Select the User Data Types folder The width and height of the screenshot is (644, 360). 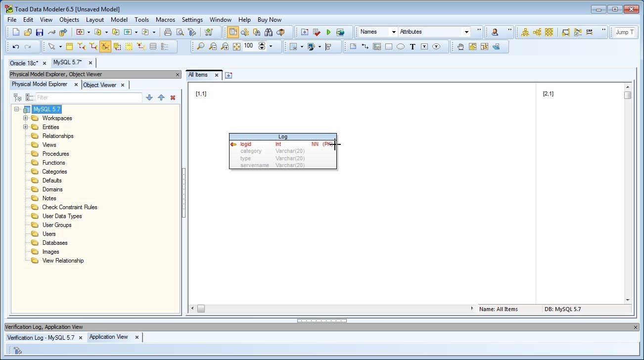pos(62,216)
